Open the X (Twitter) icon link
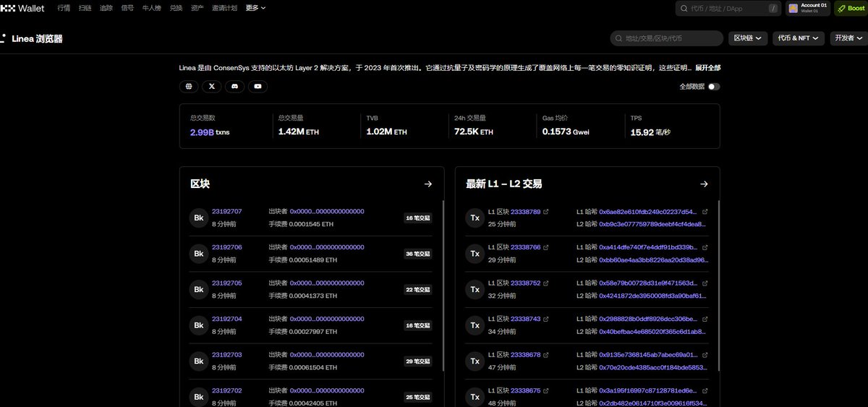The image size is (868, 407). coord(212,86)
